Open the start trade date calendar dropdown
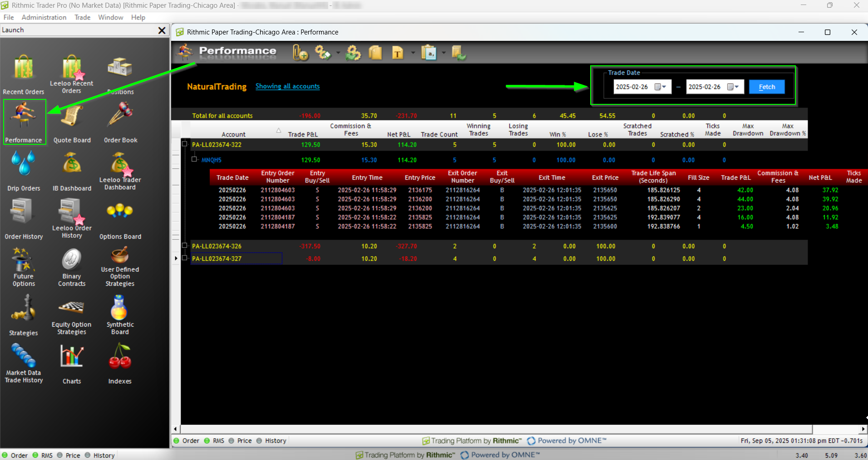 tap(661, 87)
